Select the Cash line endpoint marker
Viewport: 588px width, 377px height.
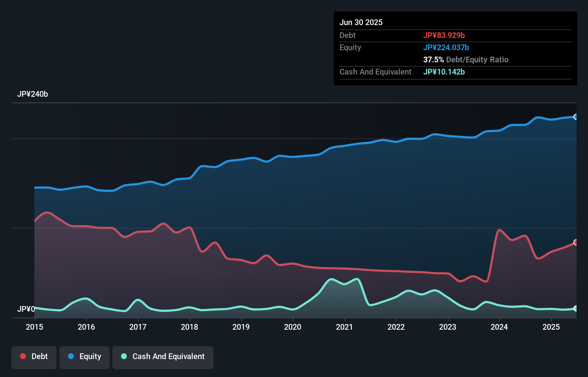coord(575,308)
